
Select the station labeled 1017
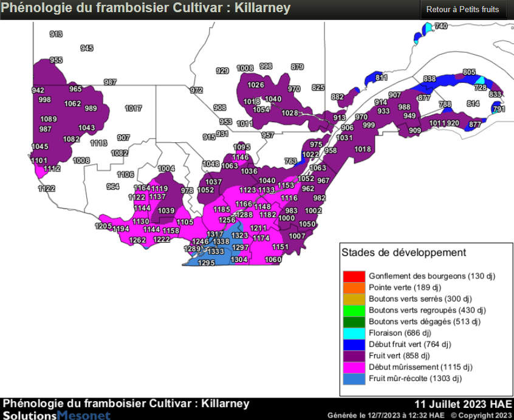coord(134,108)
